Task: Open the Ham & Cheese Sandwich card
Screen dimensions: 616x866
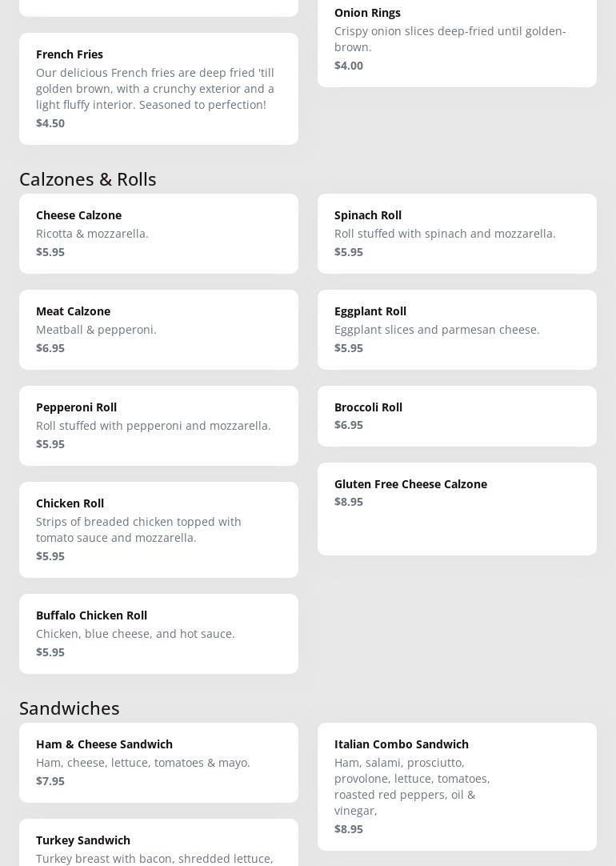Action: click(x=158, y=762)
